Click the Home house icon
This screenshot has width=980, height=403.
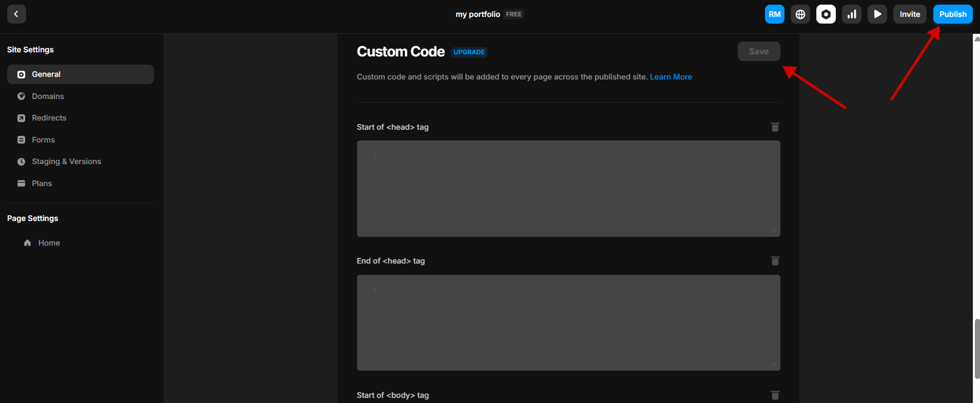(x=28, y=243)
